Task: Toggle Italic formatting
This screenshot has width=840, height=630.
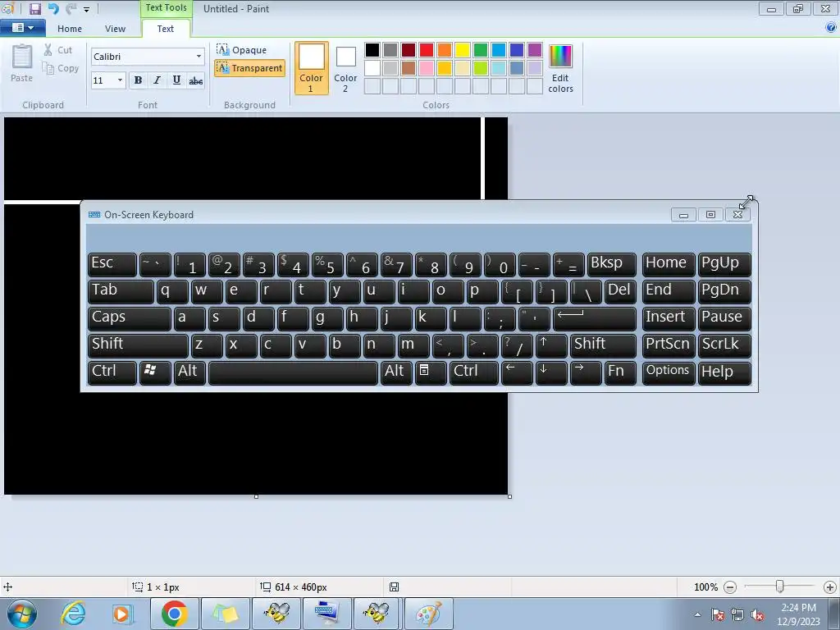Action: pos(157,80)
